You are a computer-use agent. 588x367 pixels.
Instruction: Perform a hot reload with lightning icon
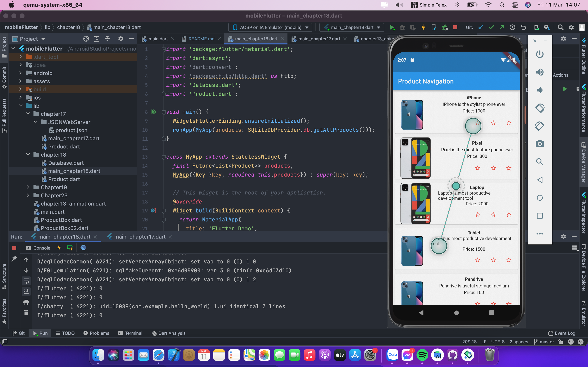[x=423, y=27]
